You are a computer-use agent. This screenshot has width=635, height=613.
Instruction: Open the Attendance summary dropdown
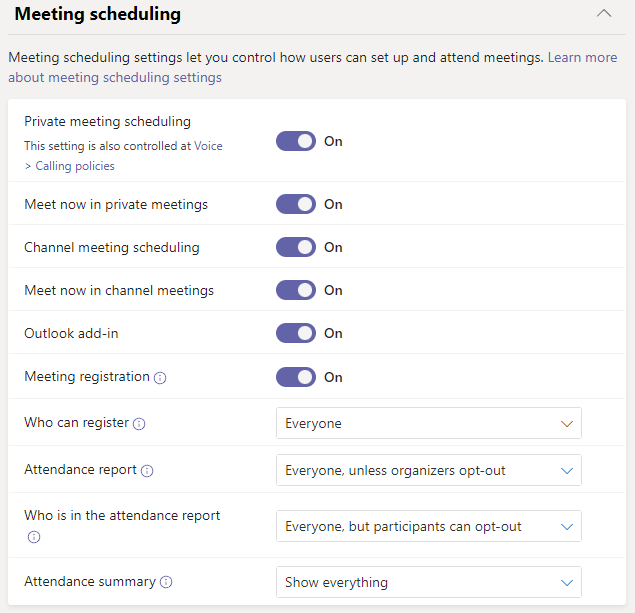[428, 582]
